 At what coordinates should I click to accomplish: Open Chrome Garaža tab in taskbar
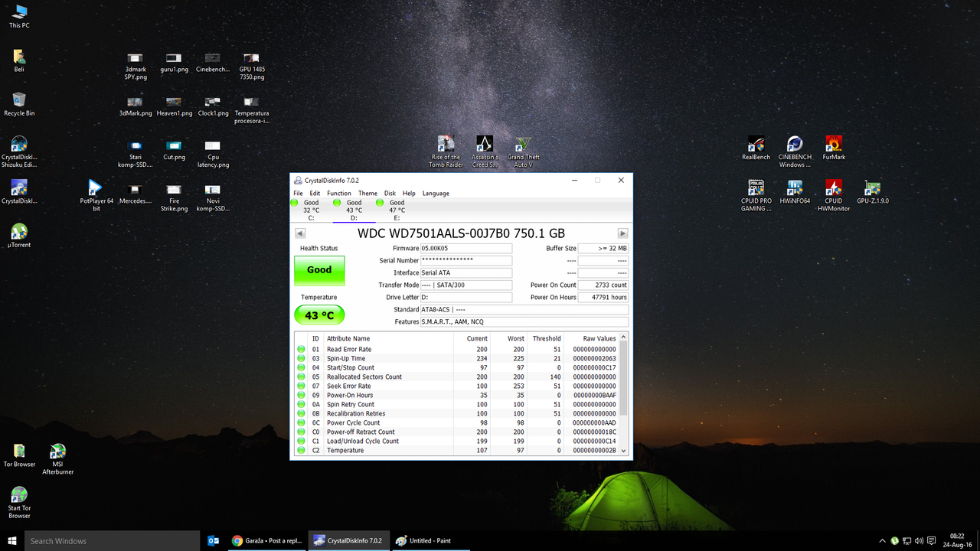click(267, 540)
